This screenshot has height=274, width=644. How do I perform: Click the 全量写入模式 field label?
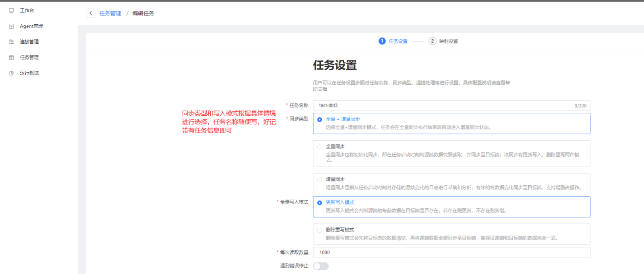[x=294, y=202]
